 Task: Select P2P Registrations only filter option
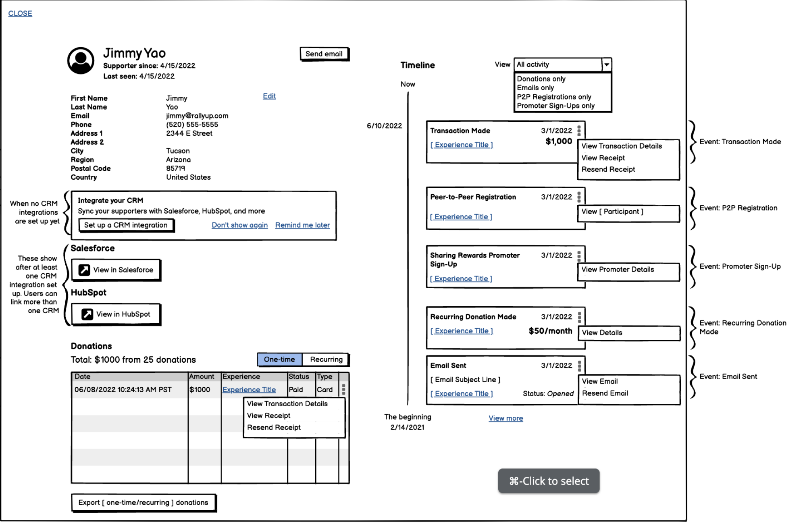[x=554, y=97]
